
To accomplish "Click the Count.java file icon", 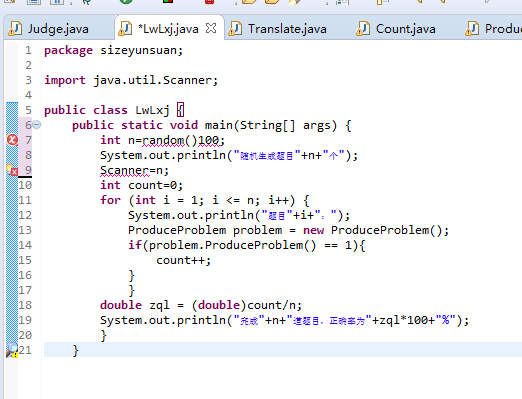I will (363, 29).
